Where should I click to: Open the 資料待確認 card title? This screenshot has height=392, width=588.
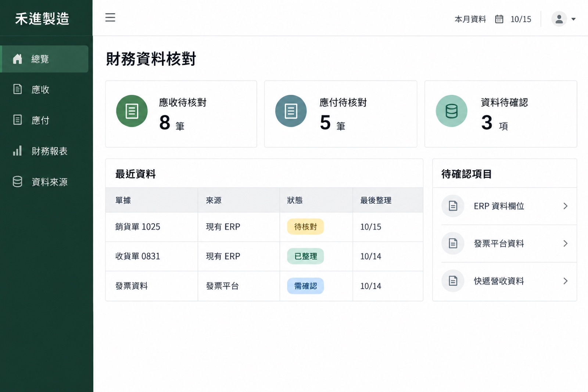point(505,102)
